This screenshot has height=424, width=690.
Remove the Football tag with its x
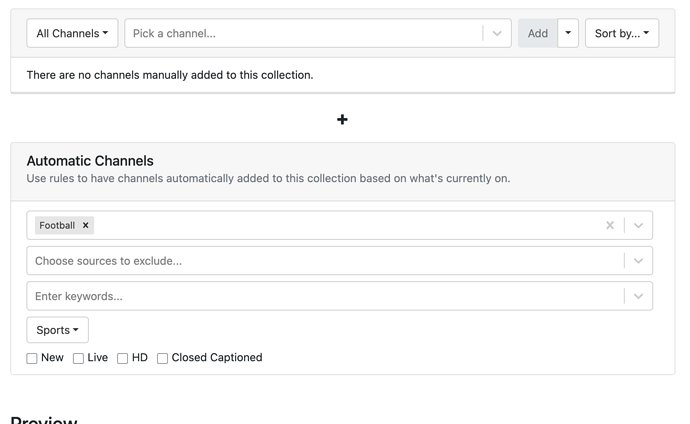[86, 225]
